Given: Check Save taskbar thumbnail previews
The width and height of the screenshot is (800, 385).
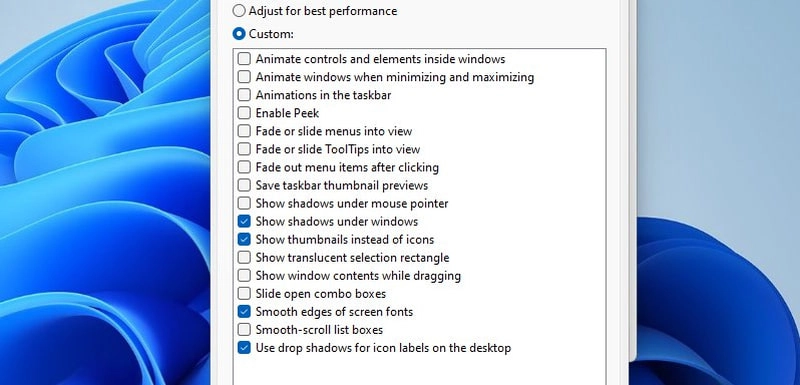Looking at the screenshot, I should point(244,185).
